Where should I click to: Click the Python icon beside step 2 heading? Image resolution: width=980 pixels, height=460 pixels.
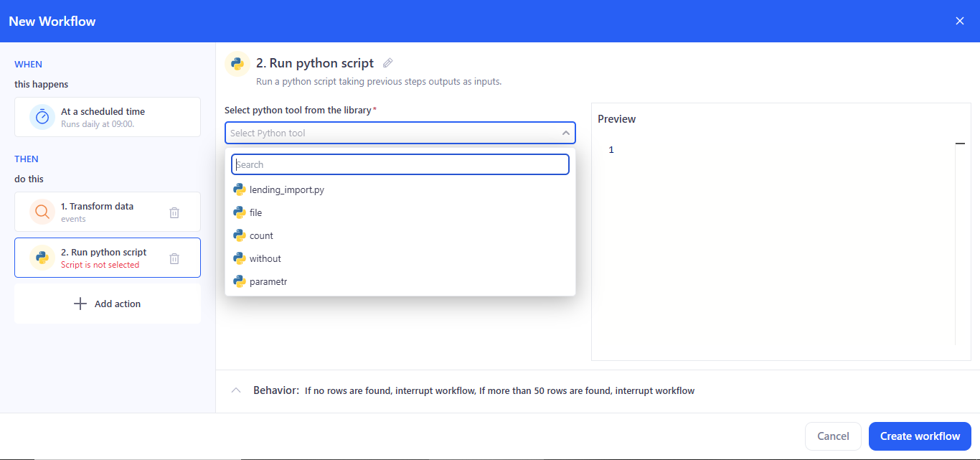(x=237, y=64)
